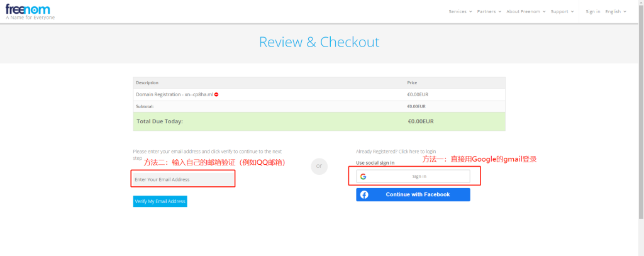Open the English language selector
The width and height of the screenshot is (644, 256).
click(x=616, y=11)
